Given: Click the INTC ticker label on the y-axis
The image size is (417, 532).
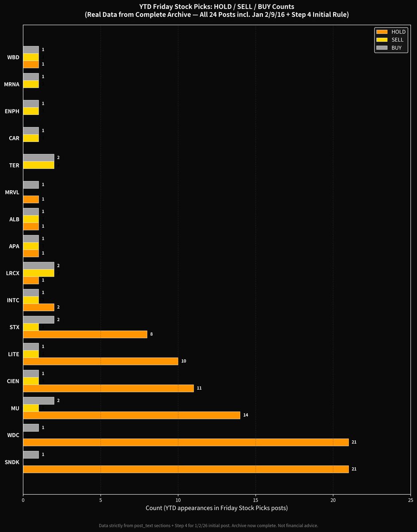Looking at the screenshot, I should pyautogui.click(x=13, y=300).
